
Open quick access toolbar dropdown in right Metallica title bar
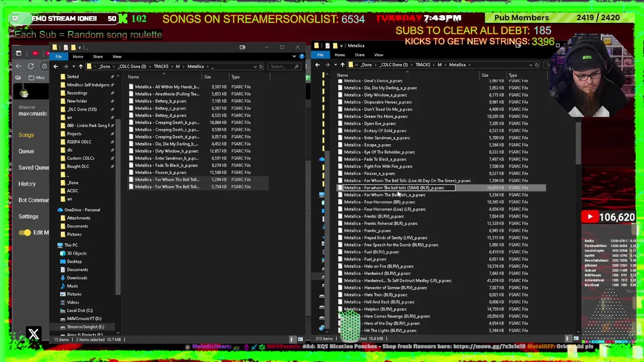click(341, 46)
